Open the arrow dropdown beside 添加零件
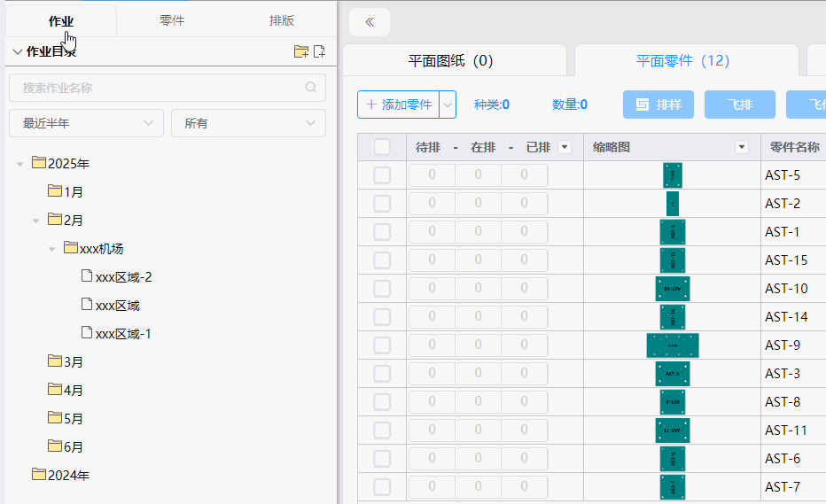This screenshot has height=504, width=826. 448,105
